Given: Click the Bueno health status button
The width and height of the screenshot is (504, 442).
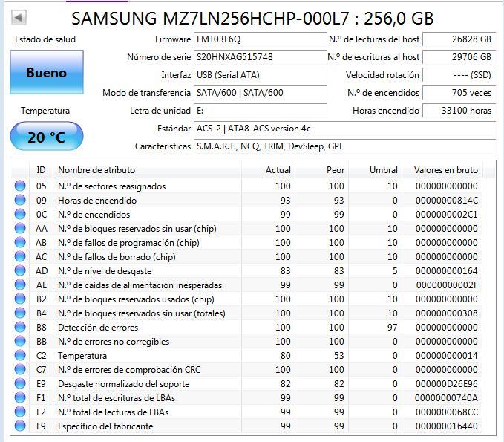Looking at the screenshot, I should pos(47,72).
